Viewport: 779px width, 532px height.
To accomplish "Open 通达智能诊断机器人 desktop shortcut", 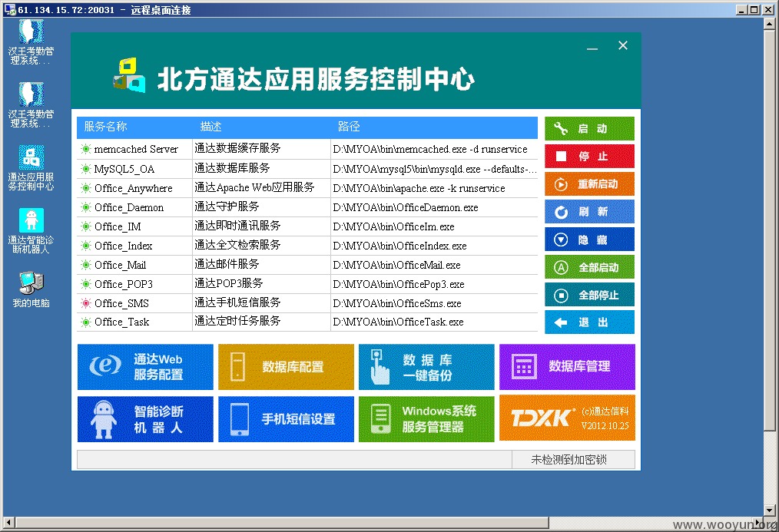I will coord(31,231).
